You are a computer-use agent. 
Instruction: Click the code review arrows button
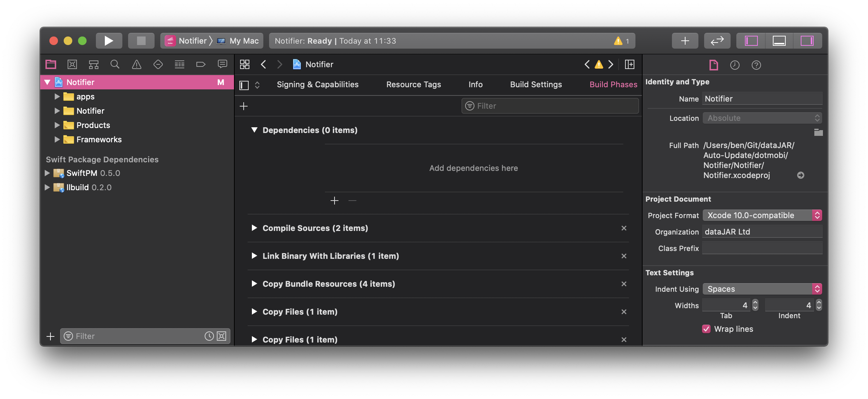(717, 41)
